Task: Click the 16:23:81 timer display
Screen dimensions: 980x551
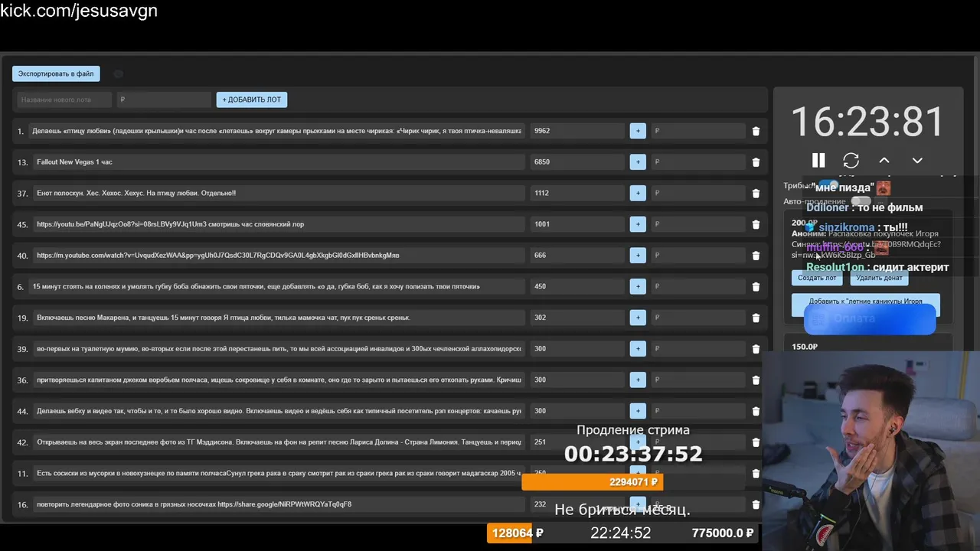Action: 867,122
